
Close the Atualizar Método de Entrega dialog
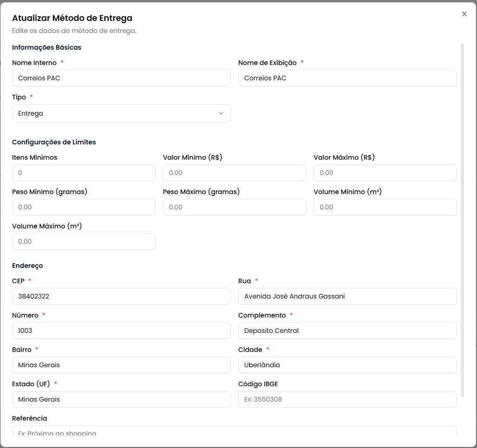[464, 14]
